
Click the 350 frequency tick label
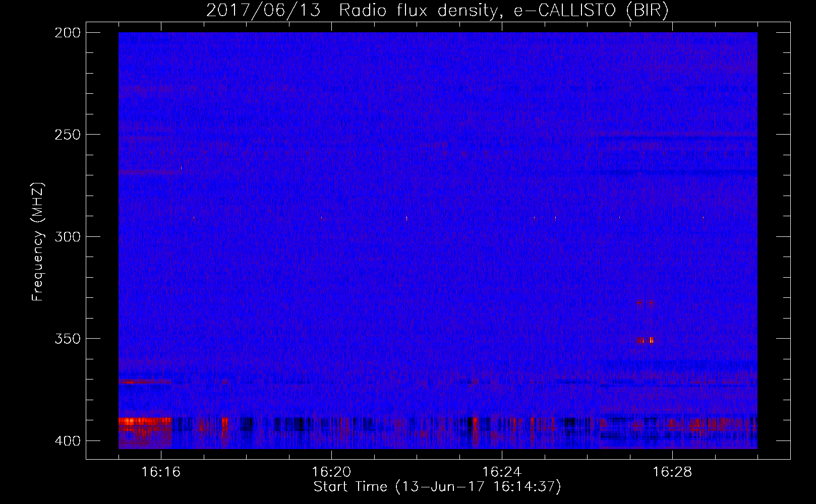point(68,339)
